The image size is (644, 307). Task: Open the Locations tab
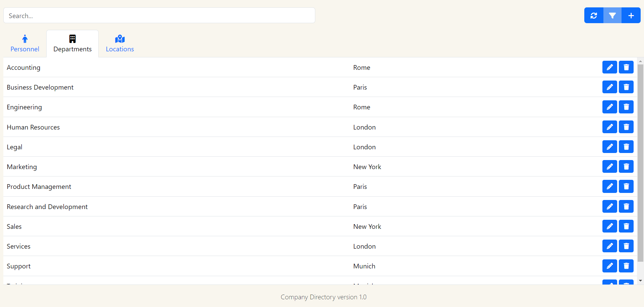pyautogui.click(x=120, y=44)
